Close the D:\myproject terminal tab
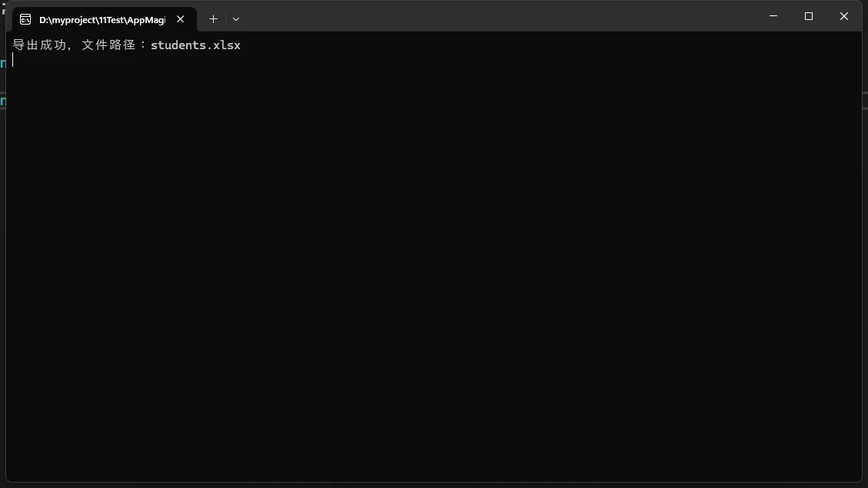 181,18
